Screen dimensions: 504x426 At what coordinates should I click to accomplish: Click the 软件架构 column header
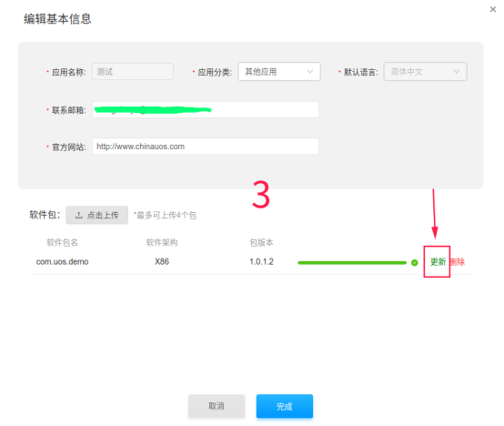(162, 242)
